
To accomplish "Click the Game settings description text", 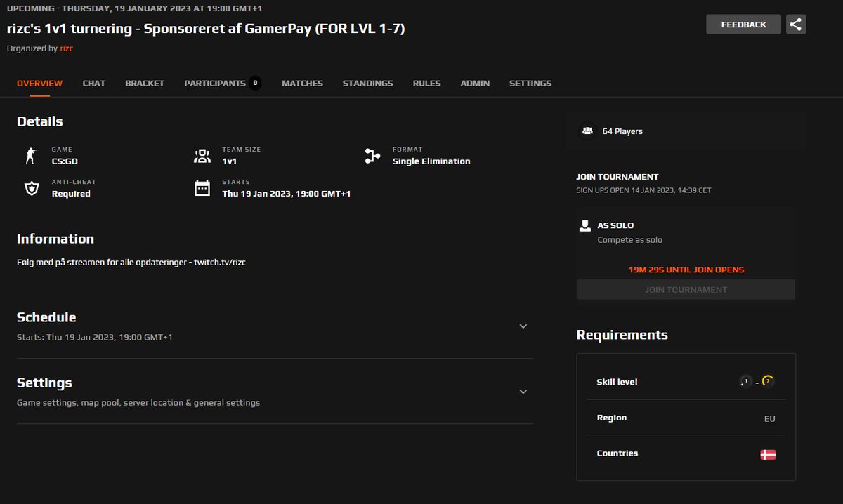I will pos(138,403).
